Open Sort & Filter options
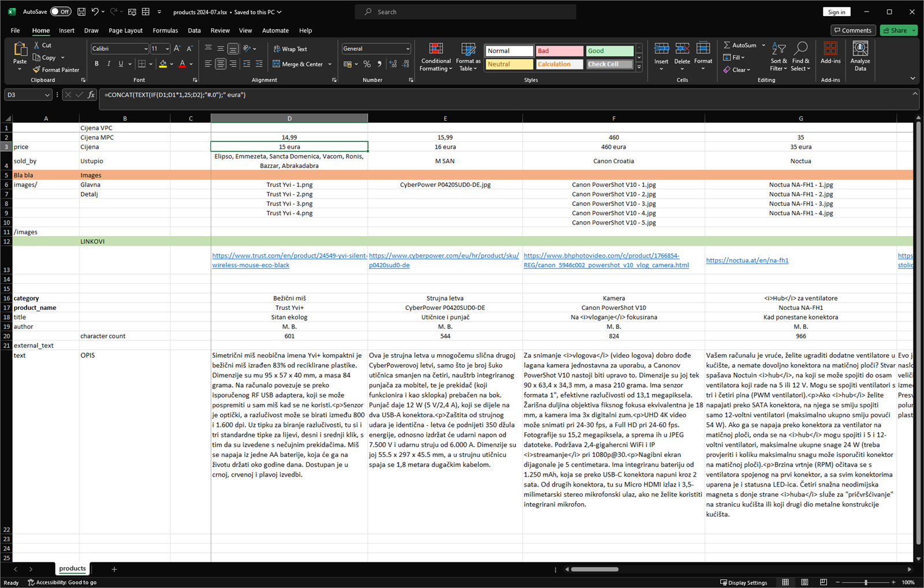Viewport: 924px width, 588px height. pyautogui.click(x=778, y=57)
